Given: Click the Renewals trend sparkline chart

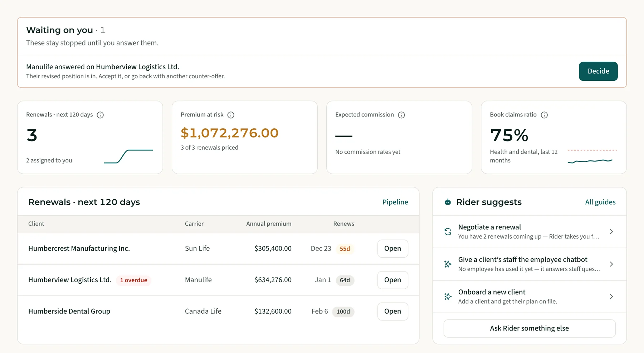Looking at the screenshot, I should [x=128, y=156].
